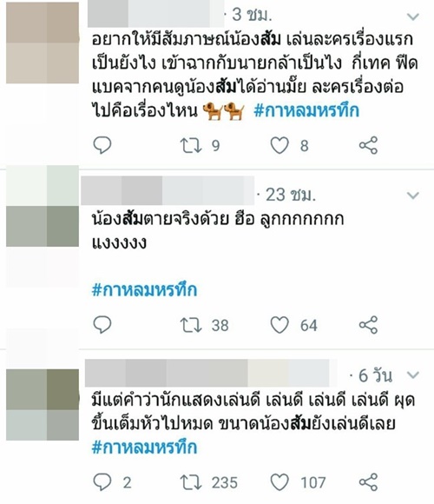Open #กาหลมหรทึก hashtag in the third tweet
434x504 pixels.
tap(144, 448)
